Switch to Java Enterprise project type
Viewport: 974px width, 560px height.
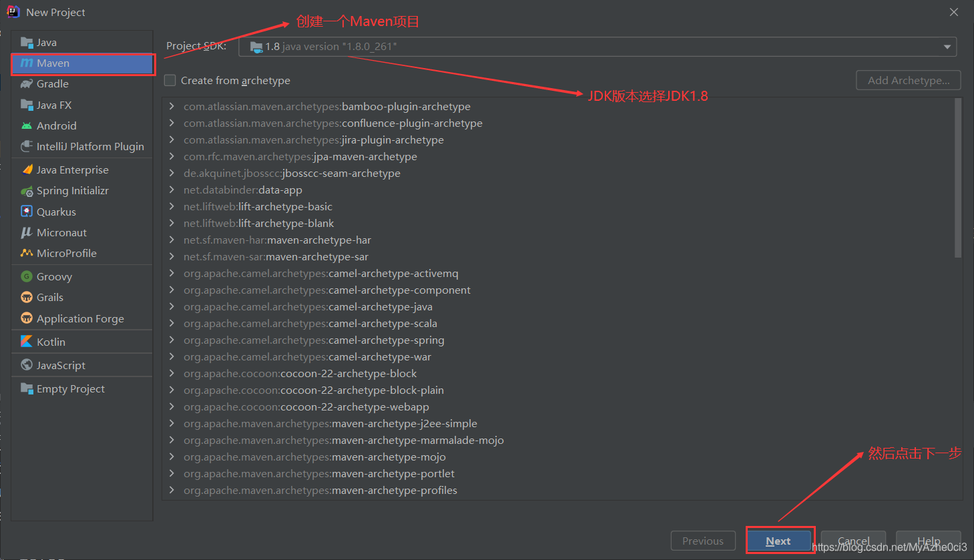pos(82,170)
